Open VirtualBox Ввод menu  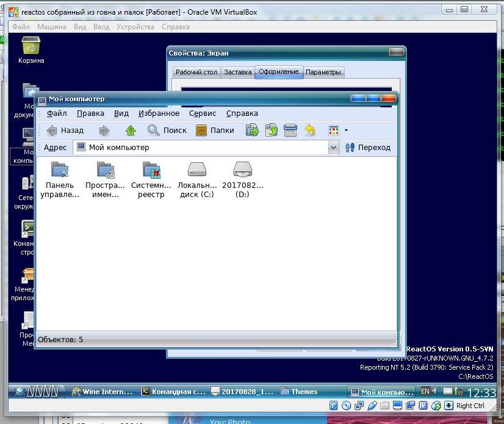click(101, 27)
